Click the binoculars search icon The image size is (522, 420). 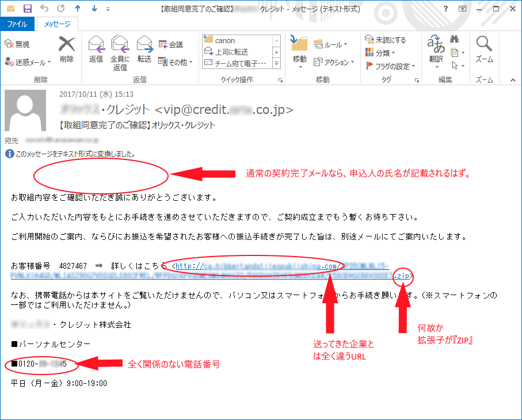[x=455, y=39]
